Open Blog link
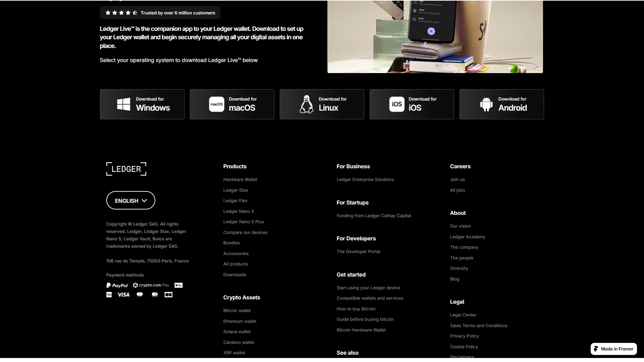 [455, 279]
